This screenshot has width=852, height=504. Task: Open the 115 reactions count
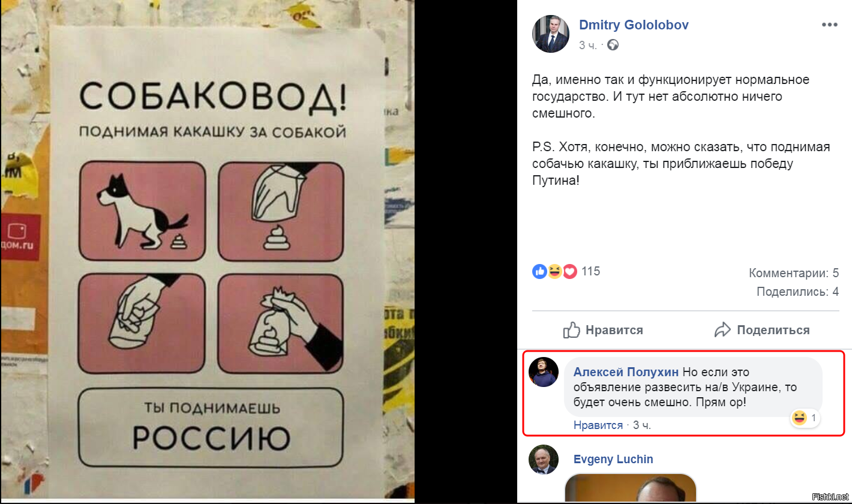tap(590, 271)
